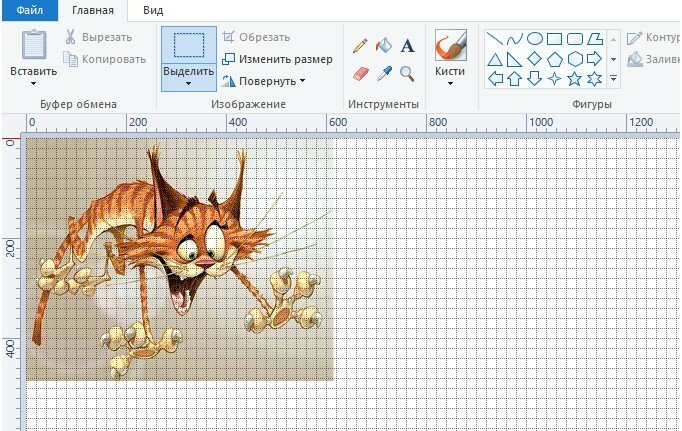
Task: Click the Кисти brush icon
Action: (451, 45)
